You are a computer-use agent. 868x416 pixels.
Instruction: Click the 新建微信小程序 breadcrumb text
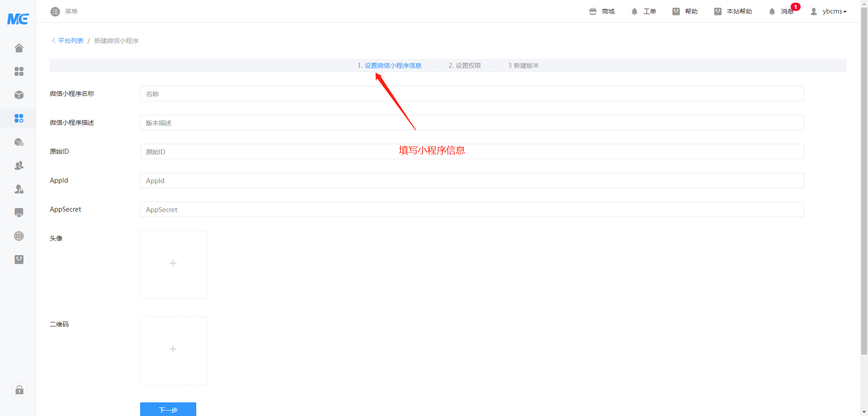coord(116,41)
